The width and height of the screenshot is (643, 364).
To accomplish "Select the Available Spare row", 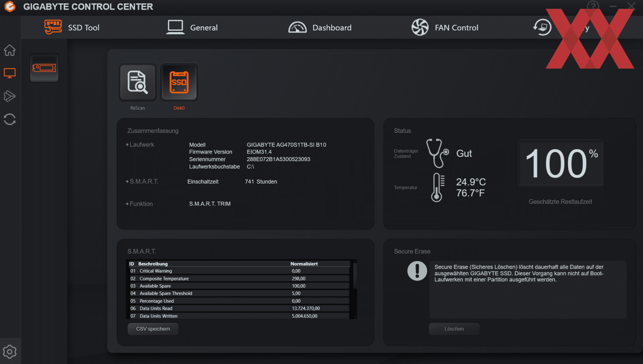I will [239, 286].
